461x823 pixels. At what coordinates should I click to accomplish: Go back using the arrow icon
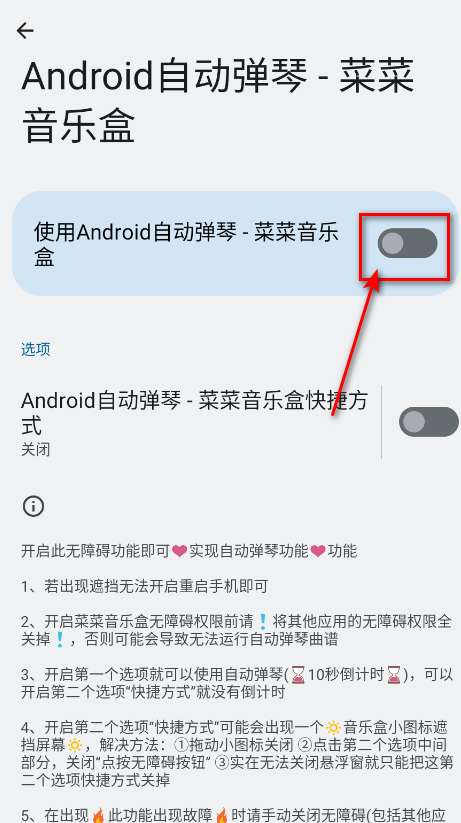(25, 31)
